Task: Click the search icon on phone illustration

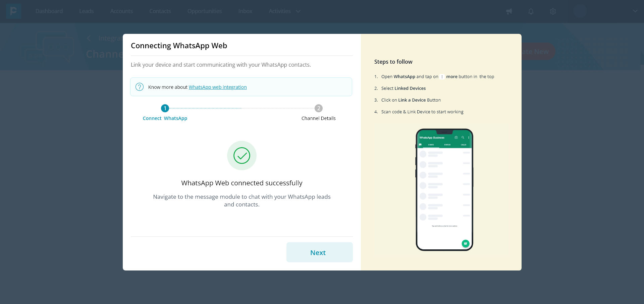Action: pos(463,137)
